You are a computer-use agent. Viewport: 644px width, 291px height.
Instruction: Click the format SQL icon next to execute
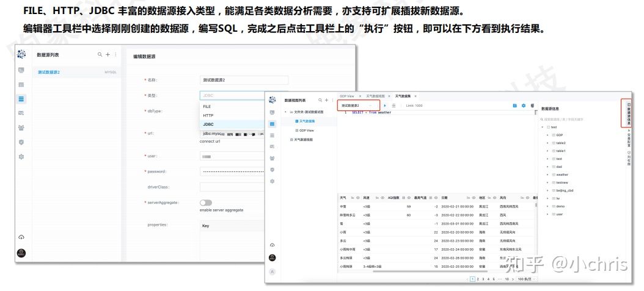[394, 106]
